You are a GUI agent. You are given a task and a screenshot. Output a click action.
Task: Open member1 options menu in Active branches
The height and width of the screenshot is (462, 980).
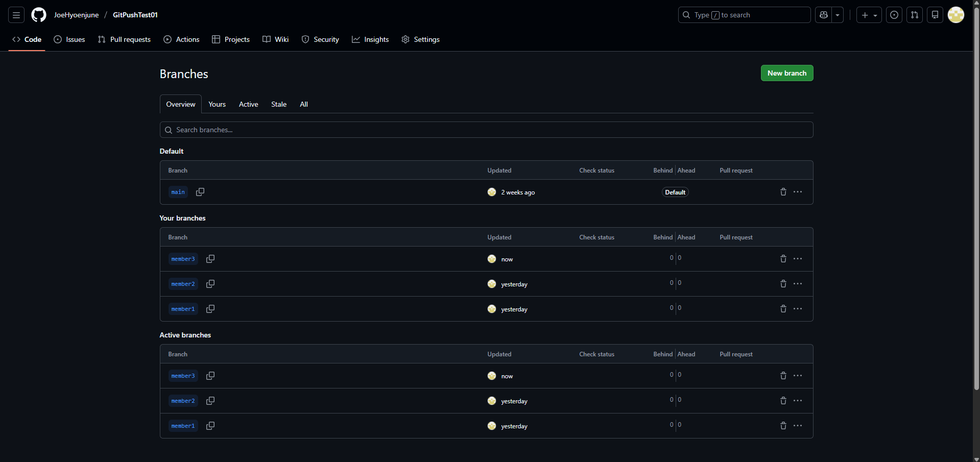pyautogui.click(x=798, y=426)
